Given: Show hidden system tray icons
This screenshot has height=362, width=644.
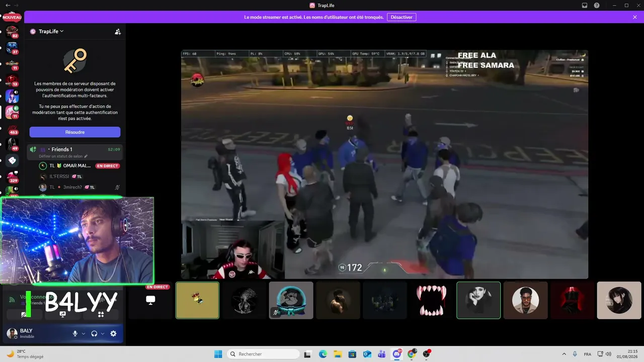Looking at the screenshot, I should point(563,354).
